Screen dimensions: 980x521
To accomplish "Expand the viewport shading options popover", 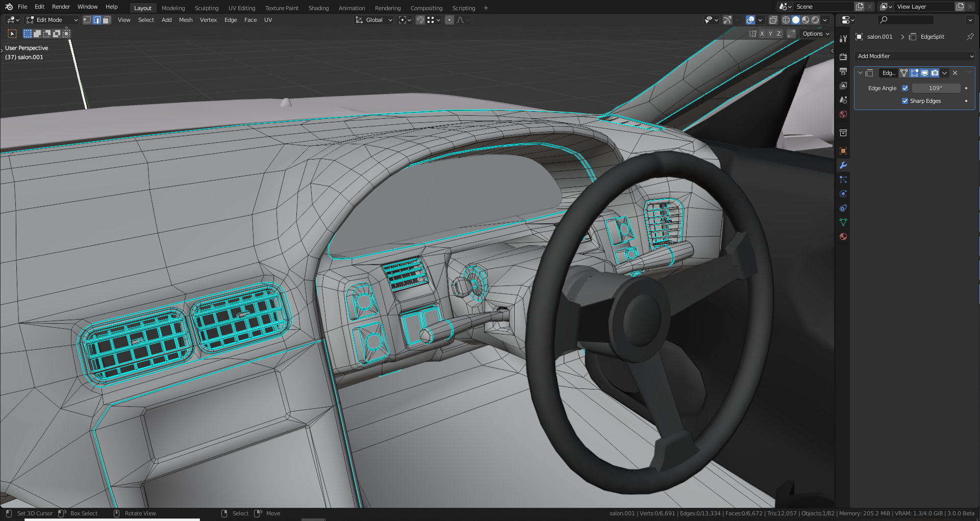I will [825, 20].
